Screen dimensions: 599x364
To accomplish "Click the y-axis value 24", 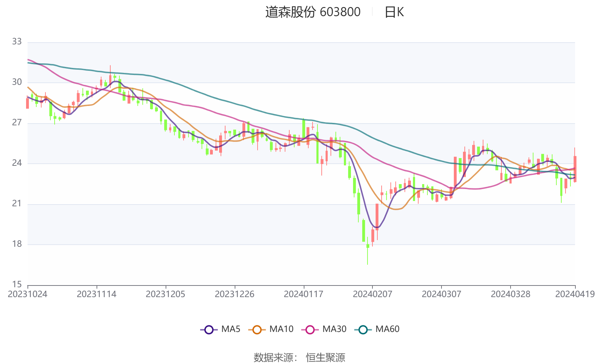I will (17, 163).
